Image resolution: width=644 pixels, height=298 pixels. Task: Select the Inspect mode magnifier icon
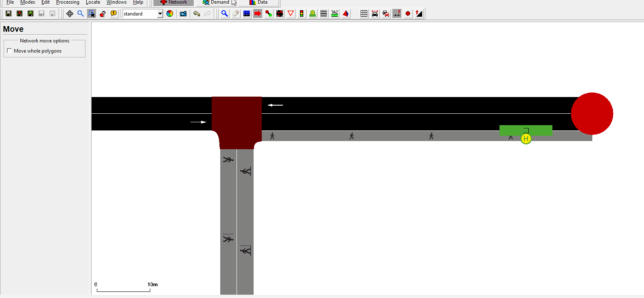(225, 13)
